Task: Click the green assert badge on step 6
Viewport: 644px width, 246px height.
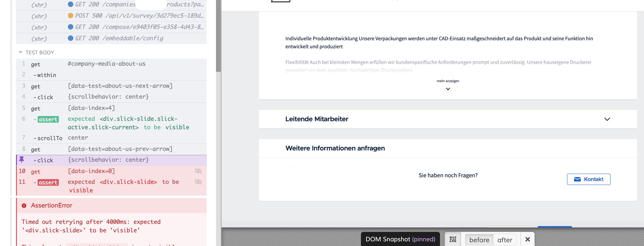Action: tap(48, 119)
